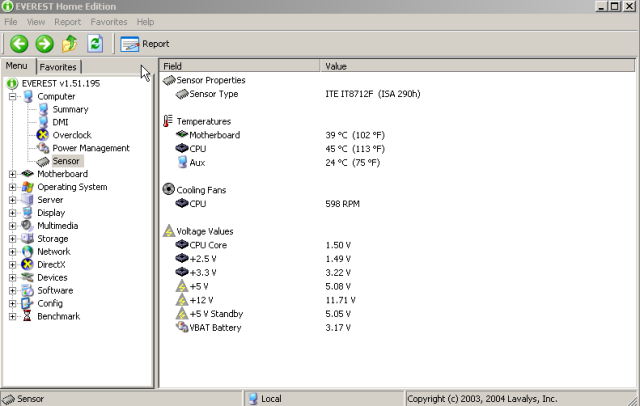This screenshot has width=640, height=406.
Task: Click the Benchmark hourglass icon
Action: (27, 316)
